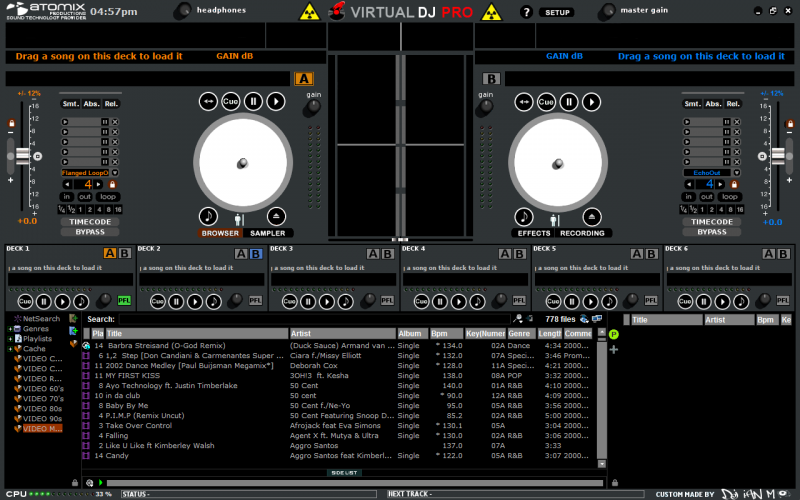The image size is (800, 500).
Task: Switch to the RECORDING tab
Action: 582,233
